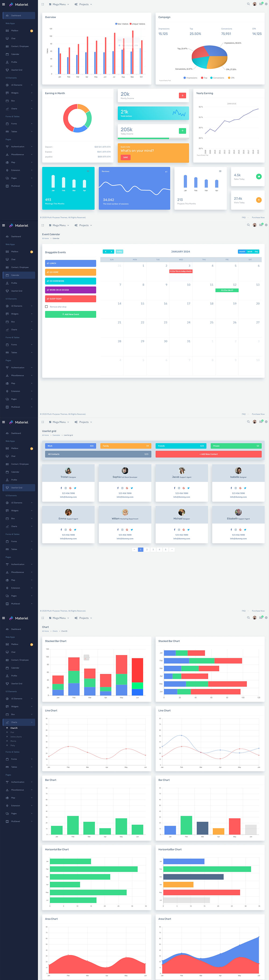This screenshot has height=980, width=269.
Task: Select Flot under Charts in the sidebar
Action: pos(12,732)
